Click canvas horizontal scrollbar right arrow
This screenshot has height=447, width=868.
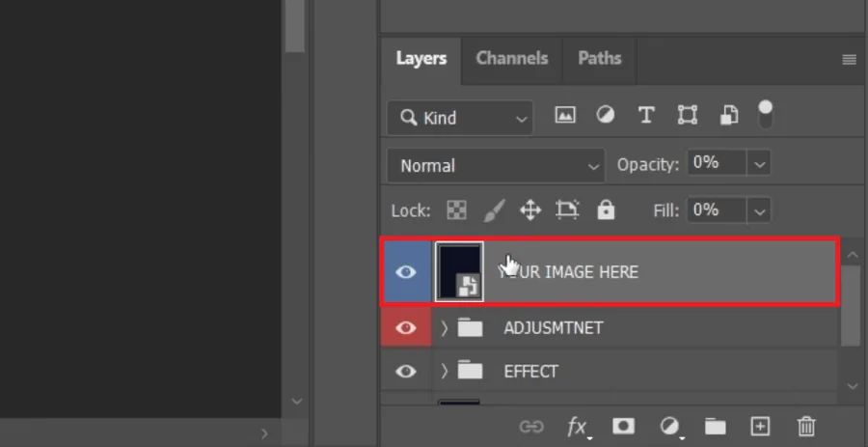[264, 433]
